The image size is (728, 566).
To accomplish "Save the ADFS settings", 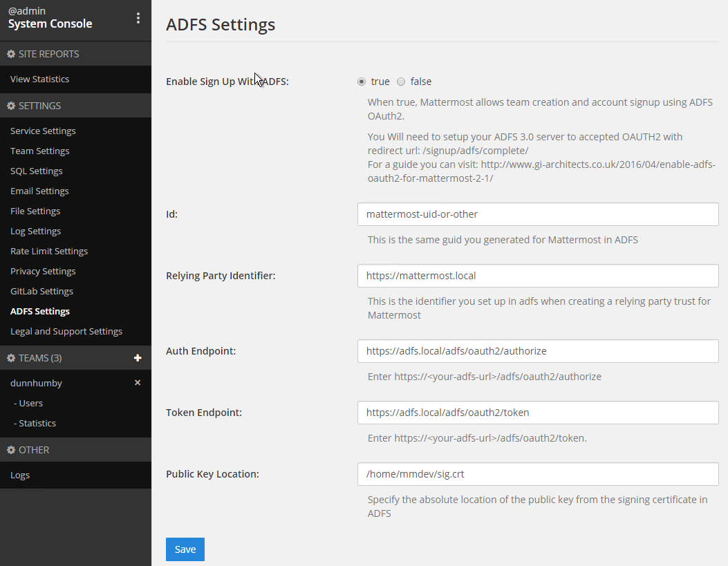I will tap(185, 549).
